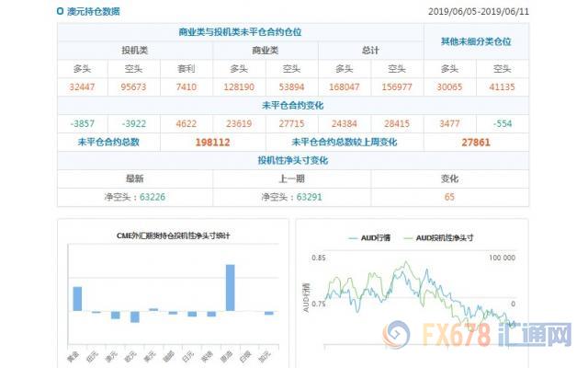Click the total long value 168047
This screenshot has height=368, width=588.
[345, 87]
